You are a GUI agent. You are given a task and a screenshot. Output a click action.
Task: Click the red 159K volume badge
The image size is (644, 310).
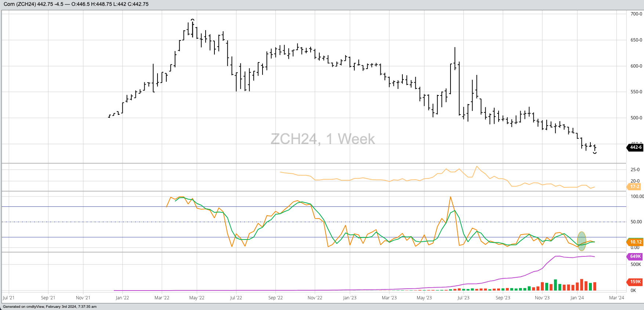635,282
